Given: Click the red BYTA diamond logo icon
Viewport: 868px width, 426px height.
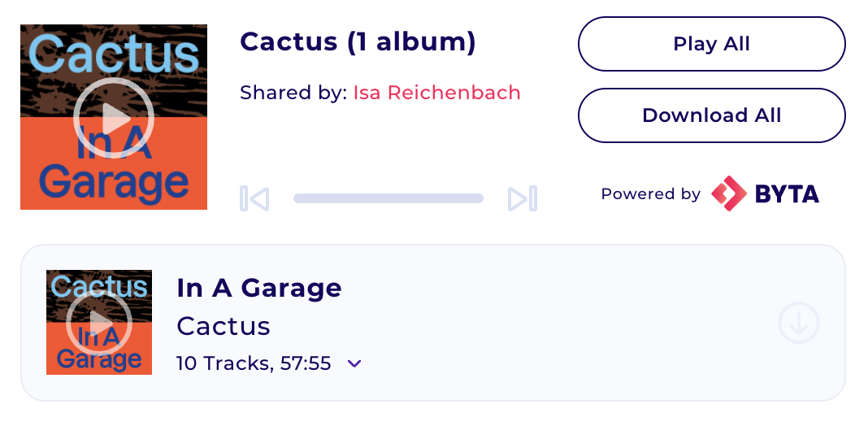Looking at the screenshot, I should click(727, 193).
